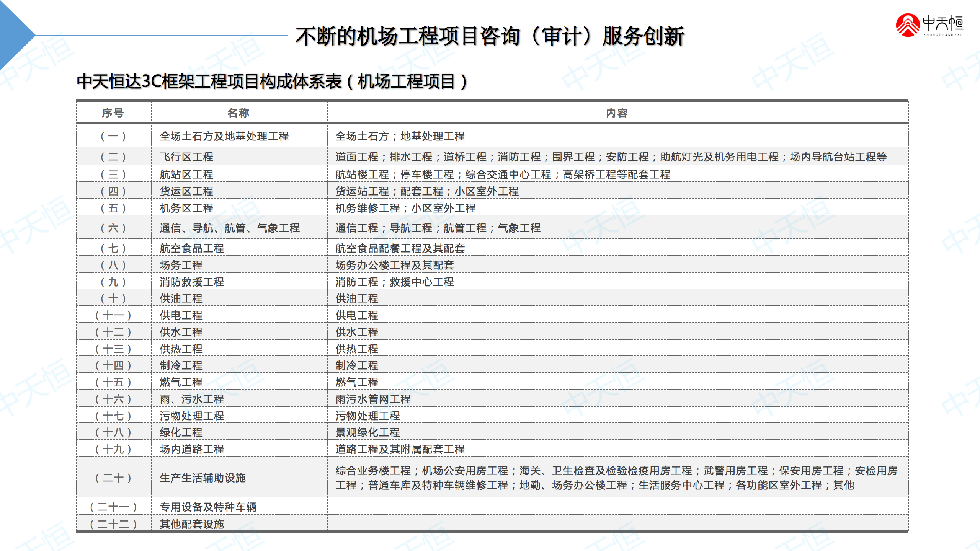Click the 名称 column header
Screen dimensions: 980x551
coord(238,113)
